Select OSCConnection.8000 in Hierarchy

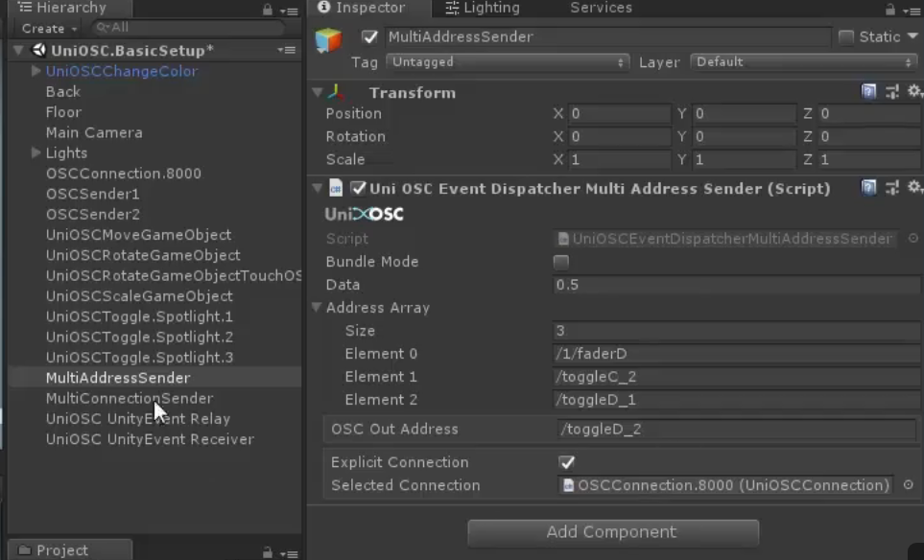pyautogui.click(x=124, y=174)
